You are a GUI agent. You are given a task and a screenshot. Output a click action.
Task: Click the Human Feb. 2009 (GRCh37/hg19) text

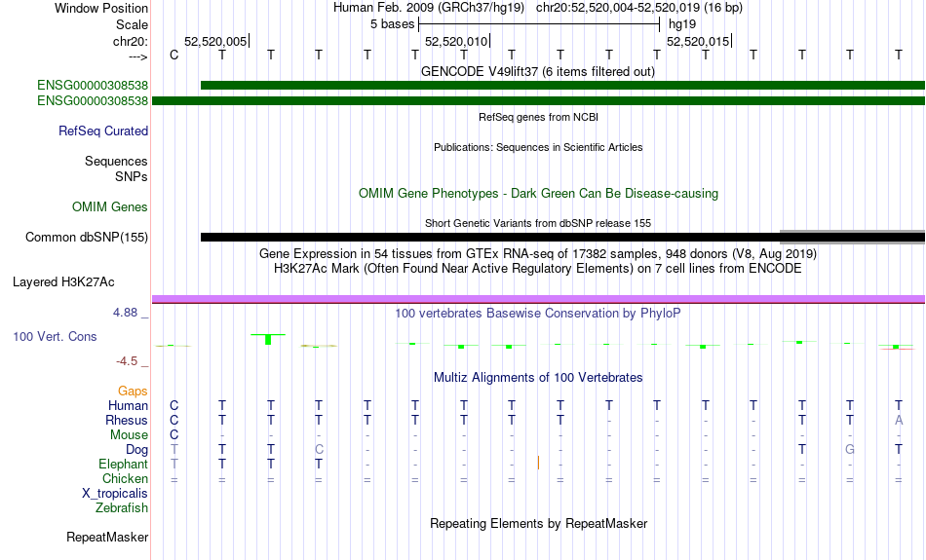(x=429, y=8)
